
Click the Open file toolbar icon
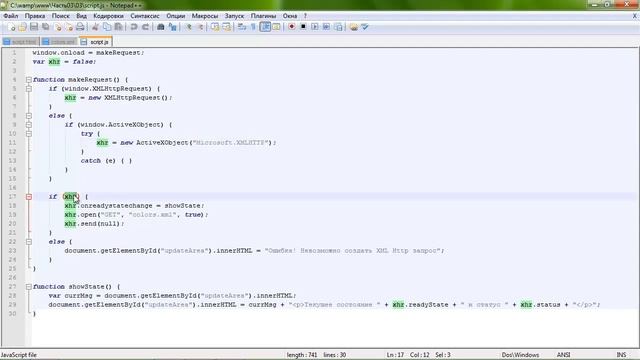coord(22,27)
